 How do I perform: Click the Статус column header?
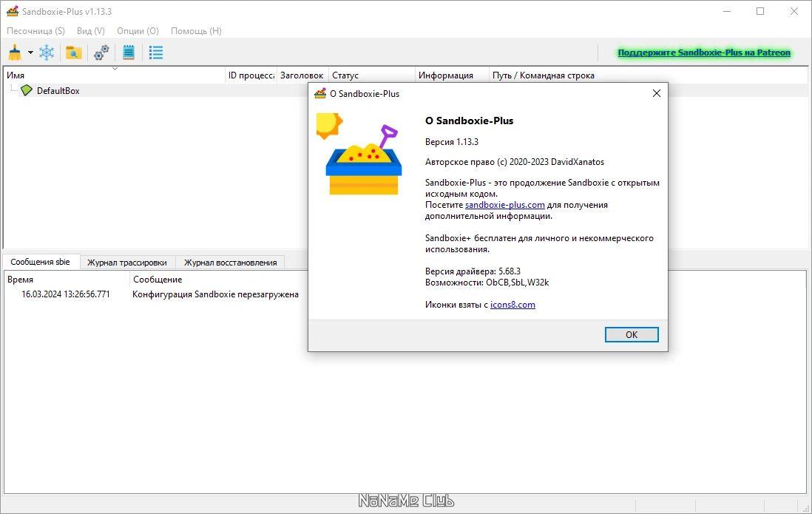tap(372, 75)
